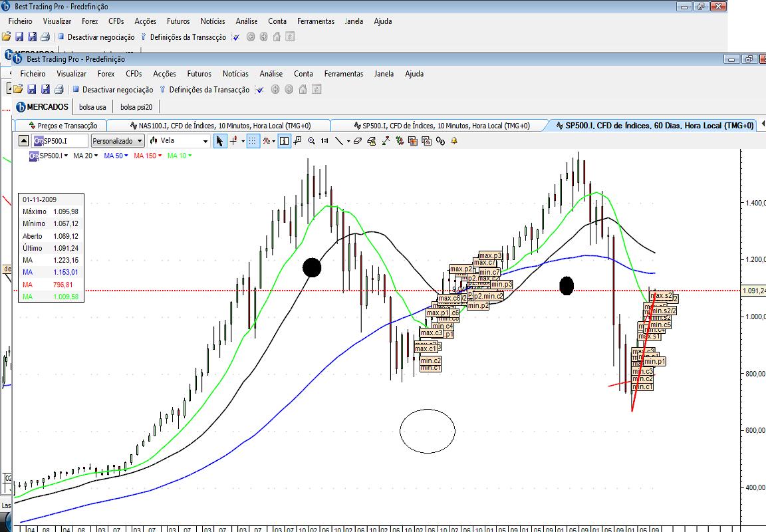Switch to the Preços e Transacção tab
This screenshot has width=766, height=532.
coord(63,126)
